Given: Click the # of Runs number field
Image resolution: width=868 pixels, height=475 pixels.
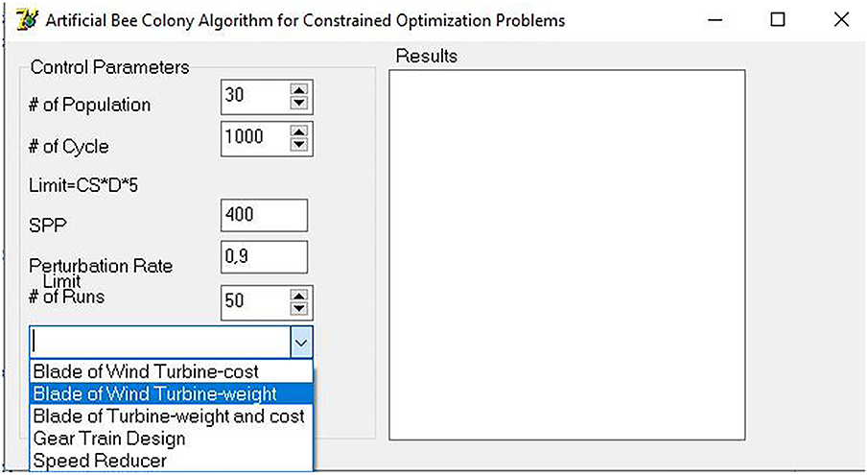Looking at the screenshot, I should (253, 300).
